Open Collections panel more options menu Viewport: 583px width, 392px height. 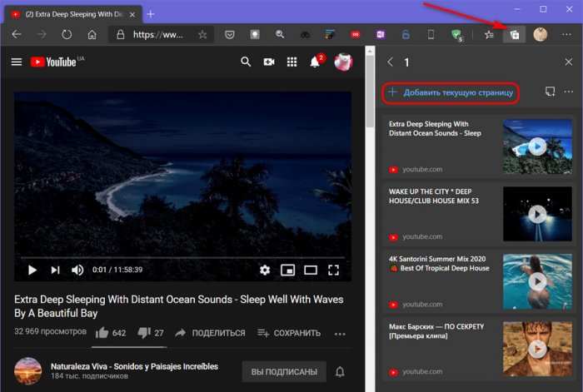click(x=569, y=92)
